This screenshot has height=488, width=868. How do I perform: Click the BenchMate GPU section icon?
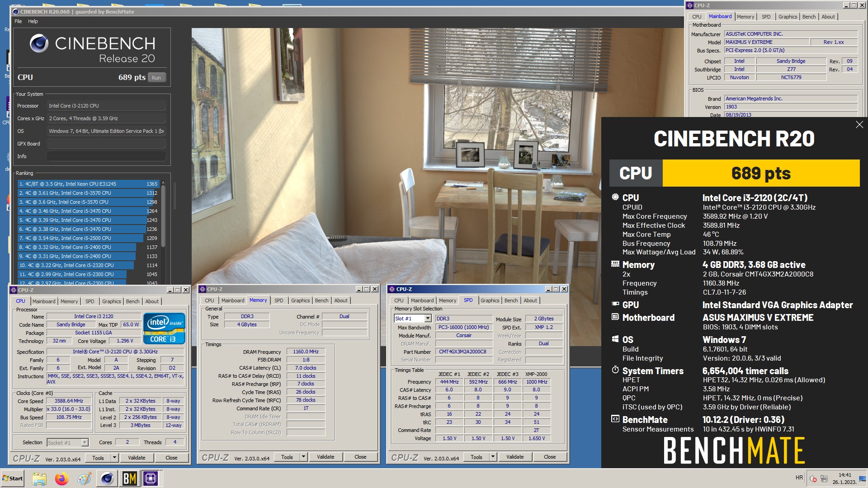tap(615, 304)
